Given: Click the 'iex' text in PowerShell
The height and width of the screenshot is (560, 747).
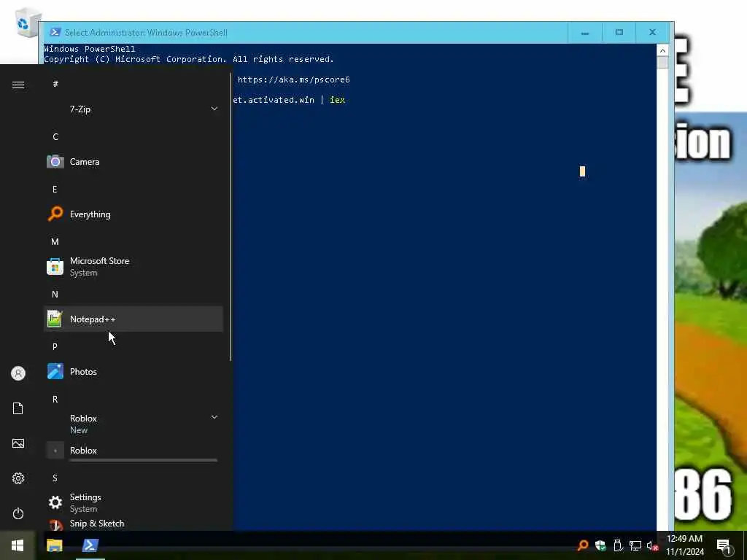Looking at the screenshot, I should pos(337,99).
